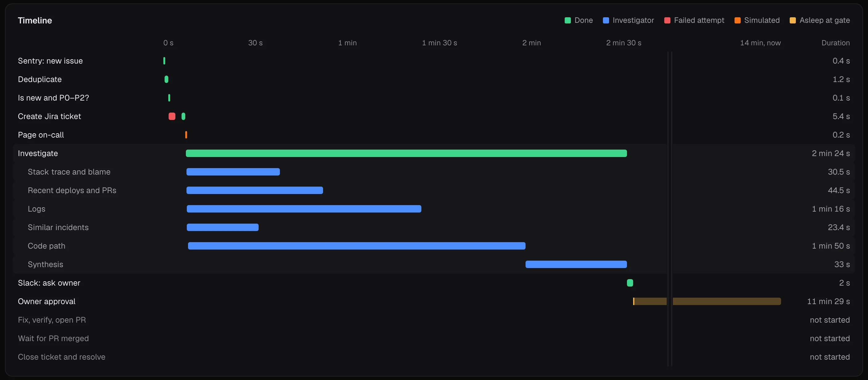This screenshot has width=868, height=380.
Task: Select the Synthesis sub-step label
Action: point(46,264)
